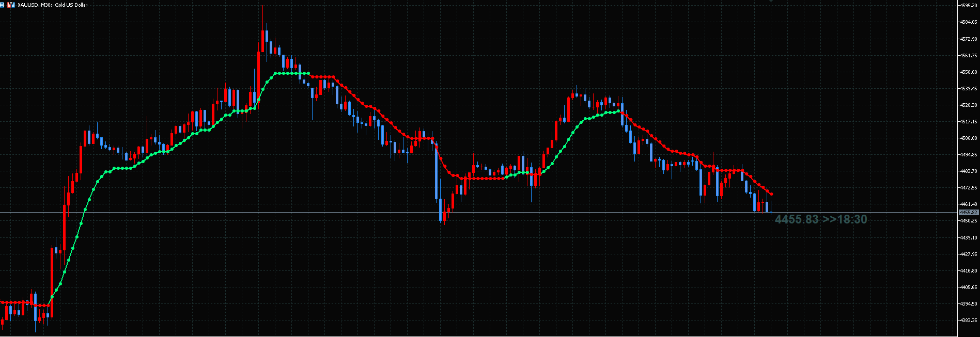Click the 4595.20 price scale label
The image size is (980, 337).
point(969,6)
